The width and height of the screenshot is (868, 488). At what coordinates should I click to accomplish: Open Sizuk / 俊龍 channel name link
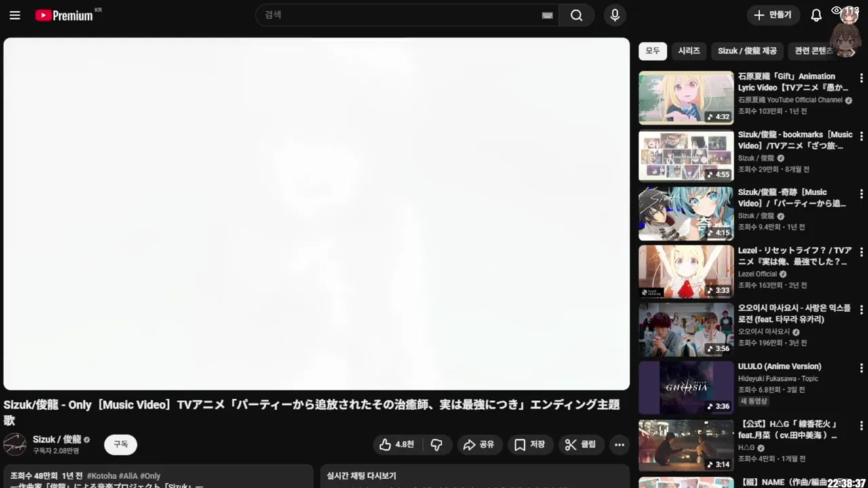57,439
